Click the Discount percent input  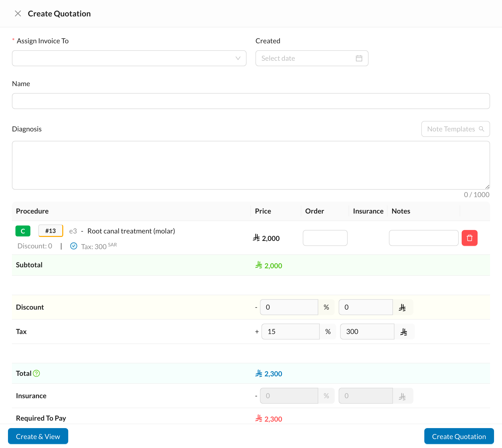(289, 307)
